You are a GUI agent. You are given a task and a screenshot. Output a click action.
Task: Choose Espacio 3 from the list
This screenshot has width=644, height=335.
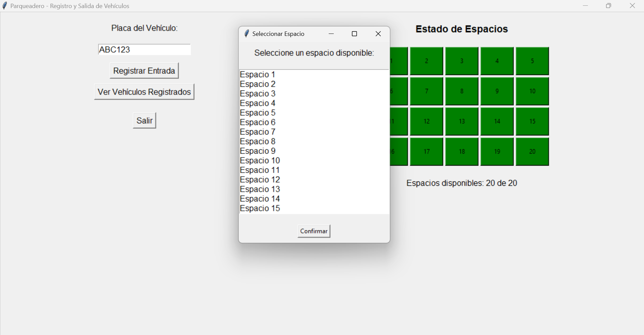(x=314, y=94)
